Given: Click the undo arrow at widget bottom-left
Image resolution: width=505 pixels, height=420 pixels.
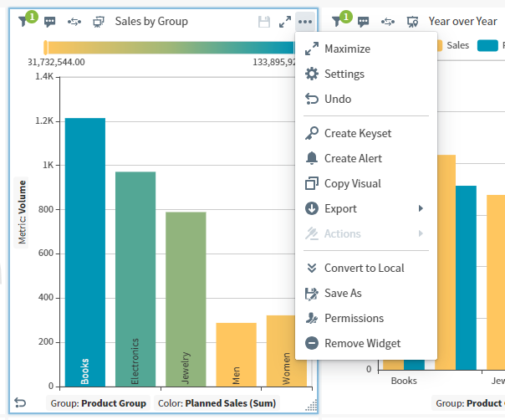Looking at the screenshot, I should click(20, 403).
